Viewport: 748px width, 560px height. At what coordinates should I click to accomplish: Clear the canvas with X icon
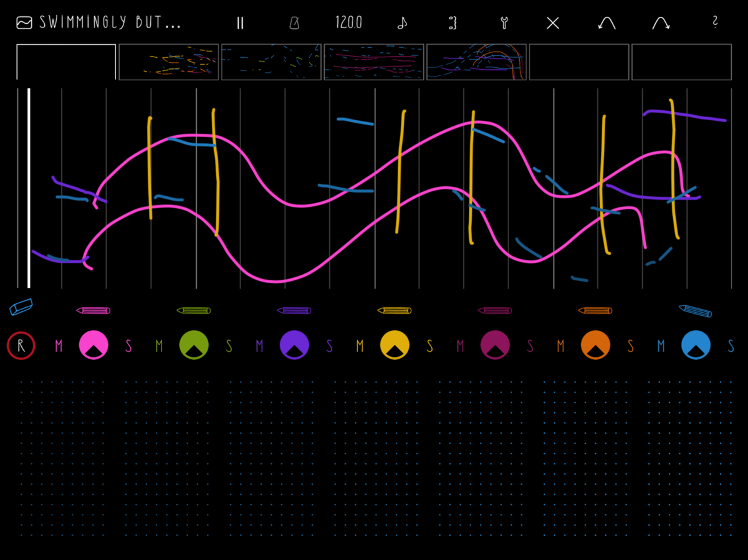click(x=553, y=23)
